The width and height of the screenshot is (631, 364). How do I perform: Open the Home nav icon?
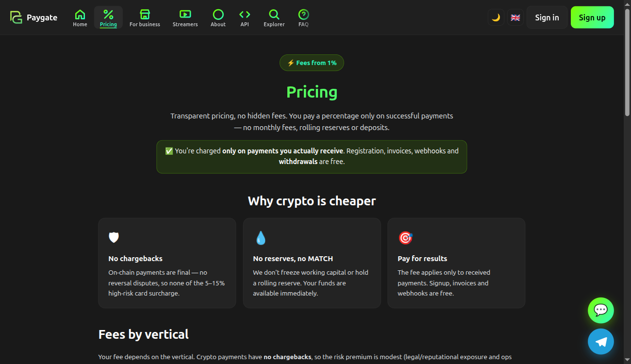[80, 15]
